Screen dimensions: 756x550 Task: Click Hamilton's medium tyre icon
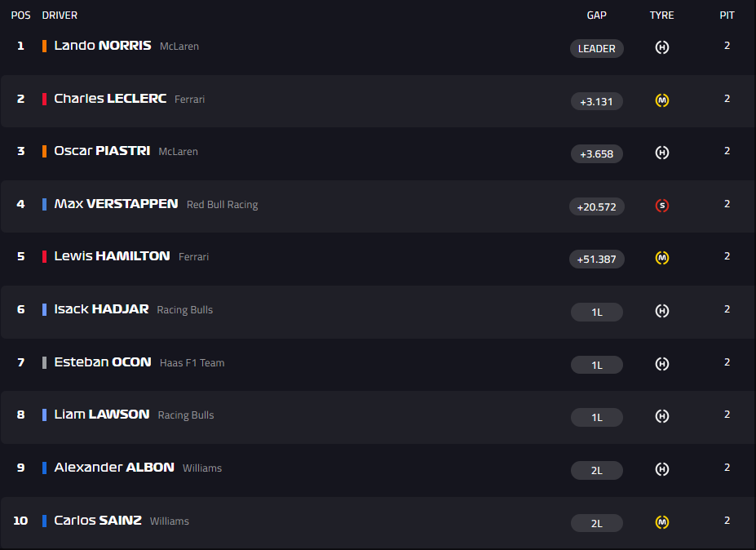click(x=662, y=258)
